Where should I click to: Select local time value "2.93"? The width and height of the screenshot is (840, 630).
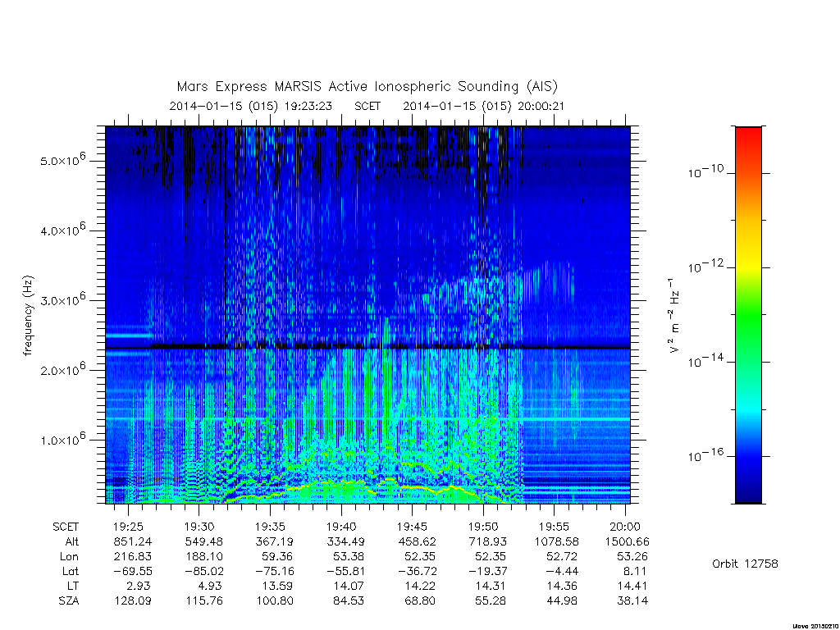pos(139,586)
